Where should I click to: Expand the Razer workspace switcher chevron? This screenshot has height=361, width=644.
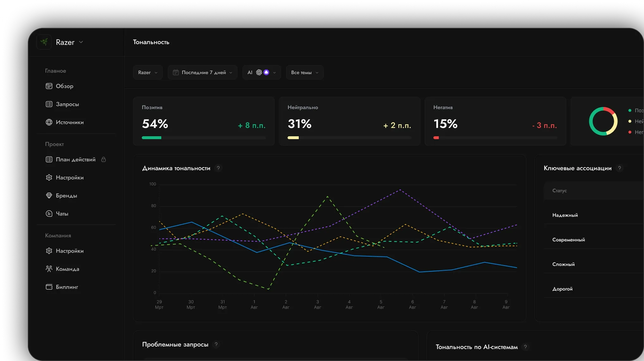(x=81, y=42)
